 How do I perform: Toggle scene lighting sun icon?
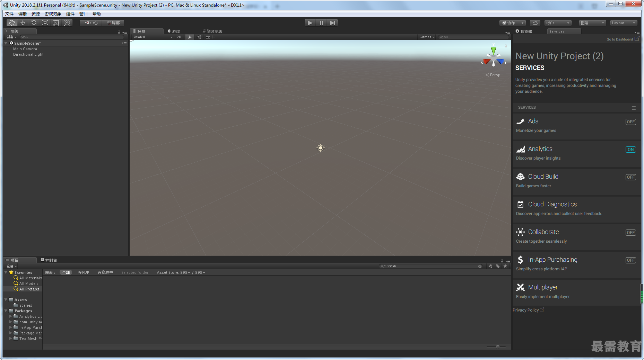click(190, 37)
